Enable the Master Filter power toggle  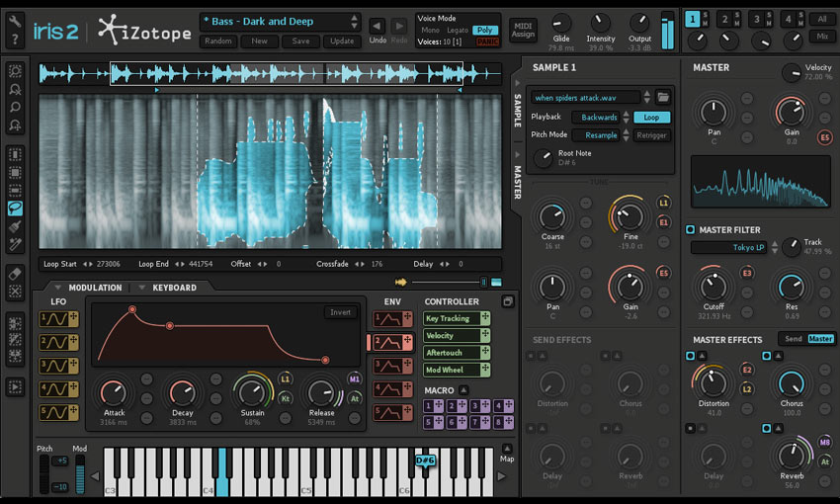click(691, 230)
